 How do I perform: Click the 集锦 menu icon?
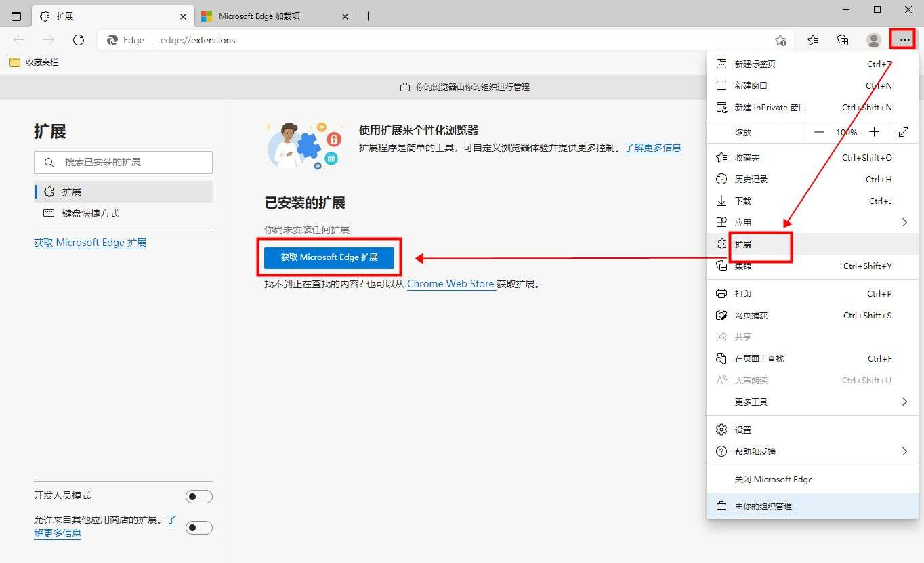point(721,266)
